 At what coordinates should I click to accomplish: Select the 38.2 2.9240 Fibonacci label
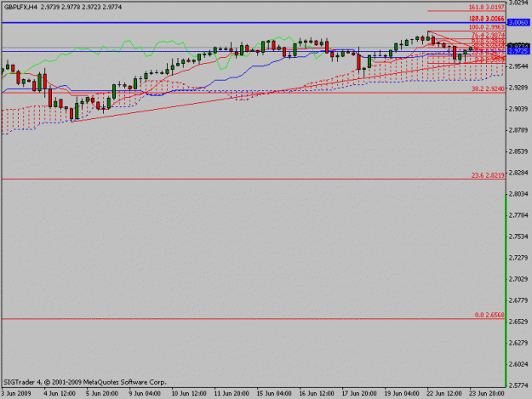tap(488, 88)
